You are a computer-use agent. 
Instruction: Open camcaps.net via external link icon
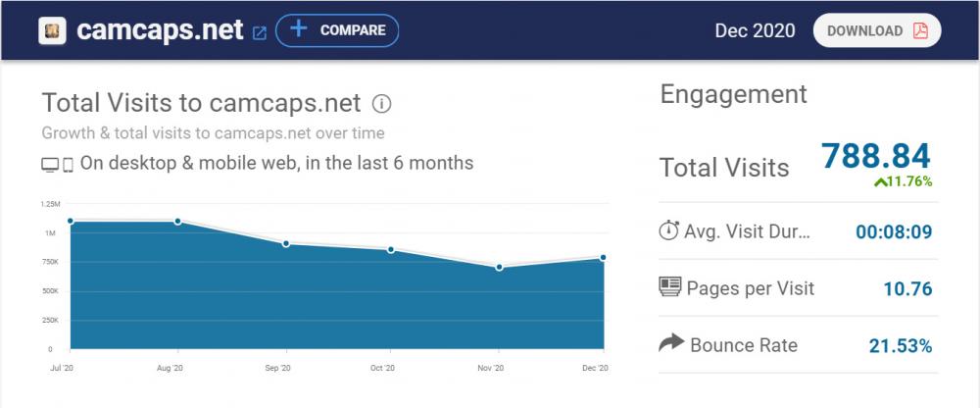tap(260, 32)
